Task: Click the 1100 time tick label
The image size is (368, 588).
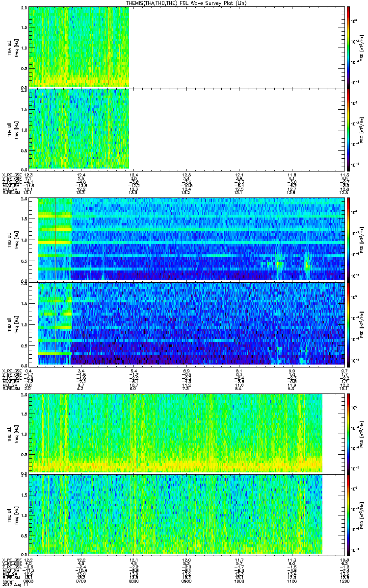Action: (291, 580)
